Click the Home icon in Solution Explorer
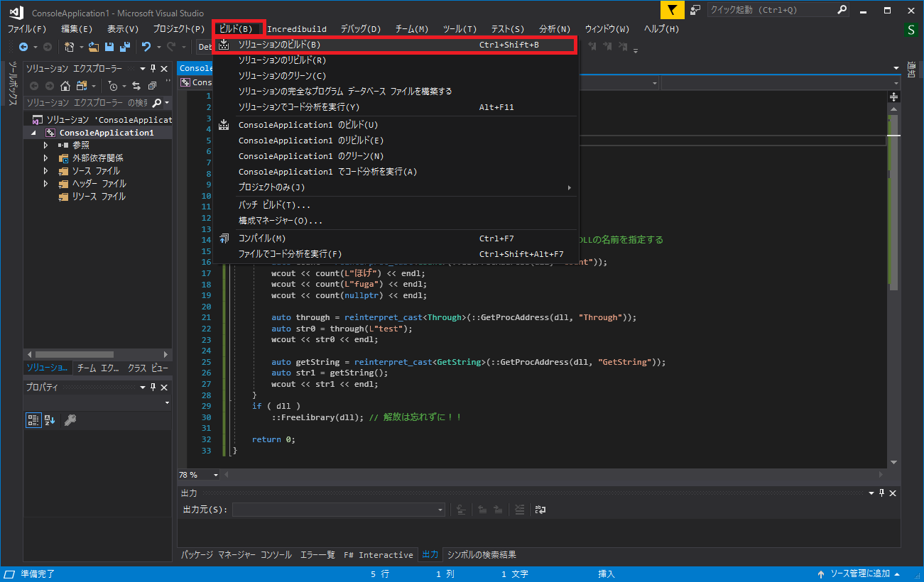924x582 pixels. pyautogui.click(x=65, y=86)
